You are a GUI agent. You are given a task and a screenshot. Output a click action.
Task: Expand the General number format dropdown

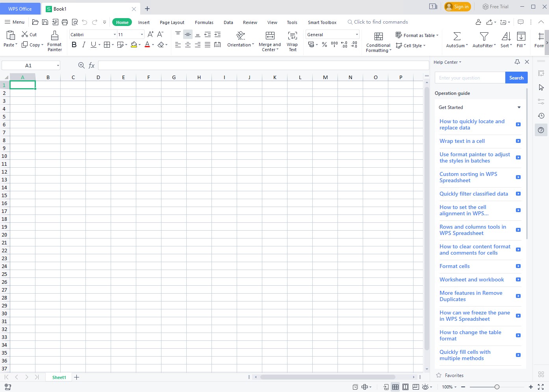click(357, 35)
